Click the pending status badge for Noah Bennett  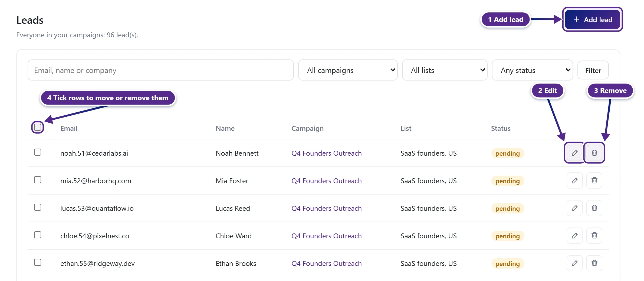(508, 153)
